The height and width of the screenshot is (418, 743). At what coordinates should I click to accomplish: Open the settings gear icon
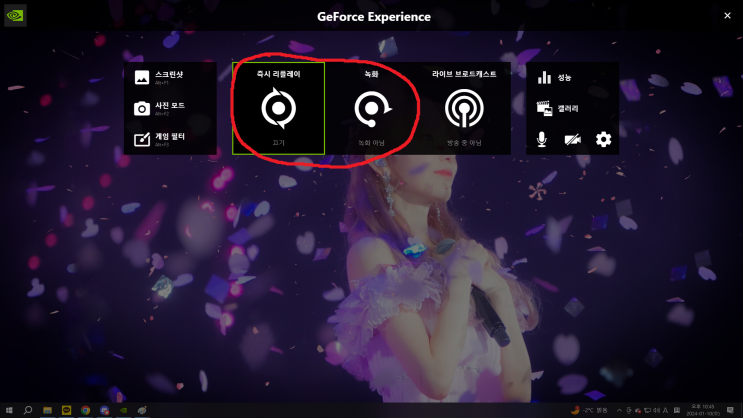tap(603, 139)
